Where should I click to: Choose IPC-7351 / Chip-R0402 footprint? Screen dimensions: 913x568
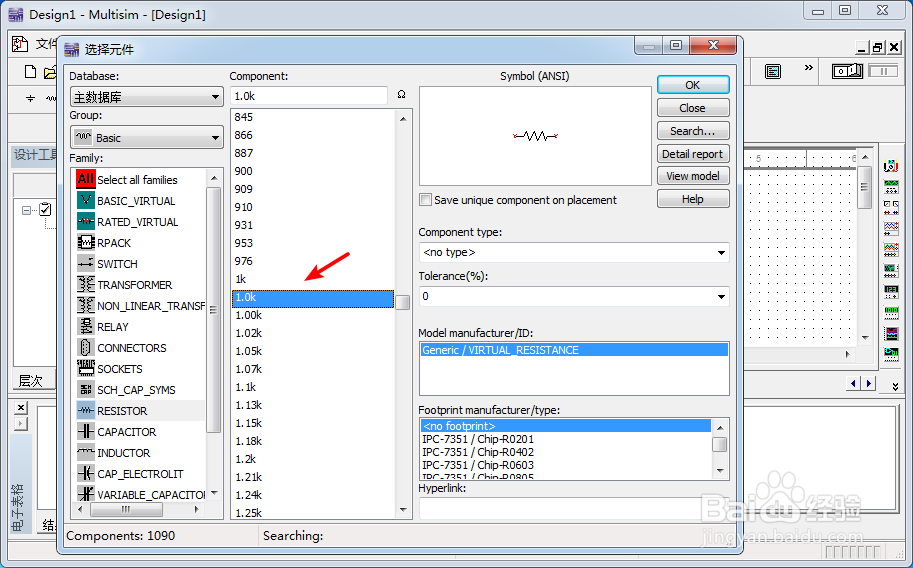tap(565, 452)
